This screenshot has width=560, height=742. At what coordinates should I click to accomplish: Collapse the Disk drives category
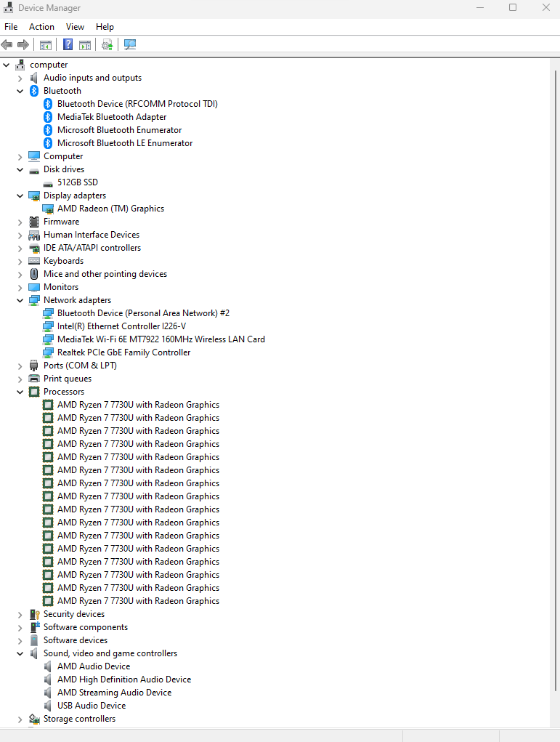[x=20, y=169]
